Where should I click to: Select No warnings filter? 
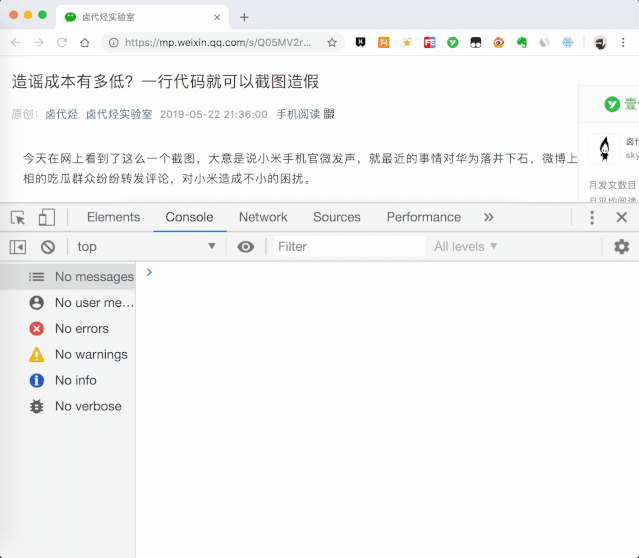(x=68, y=355)
